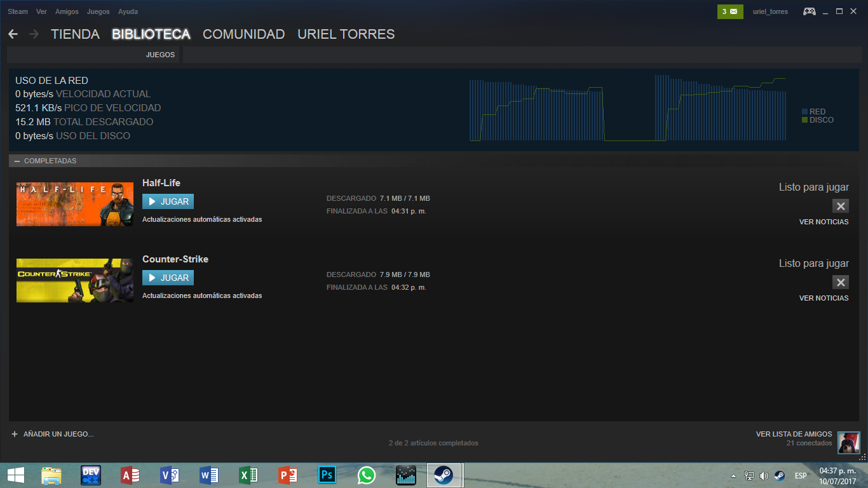Viewport: 868px width, 488px height.
Task: Click Half-Life's automatic updates text
Action: click(x=202, y=219)
